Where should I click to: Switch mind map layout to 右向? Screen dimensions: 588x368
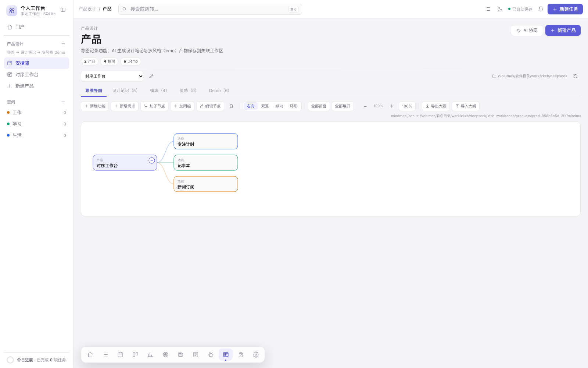(251, 106)
